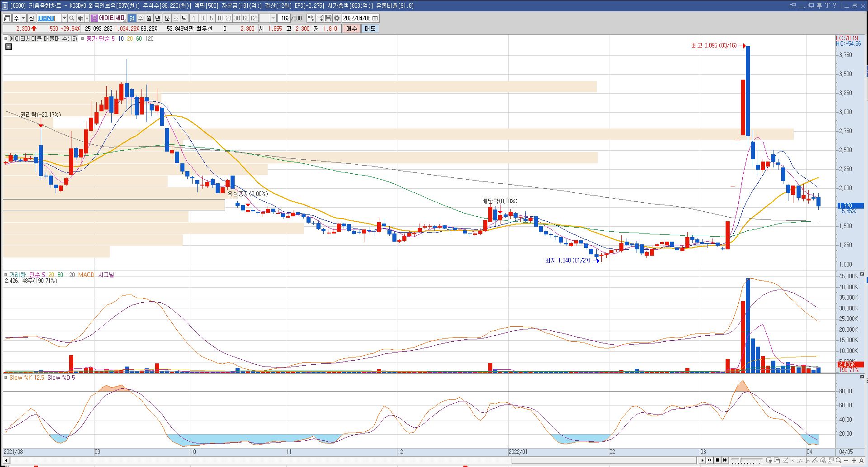
Task: Click the fast-forward replay button
Action: click(x=725, y=460)
